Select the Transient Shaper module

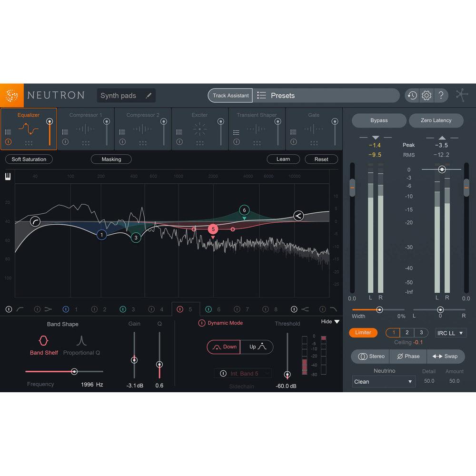click(257, 129)
